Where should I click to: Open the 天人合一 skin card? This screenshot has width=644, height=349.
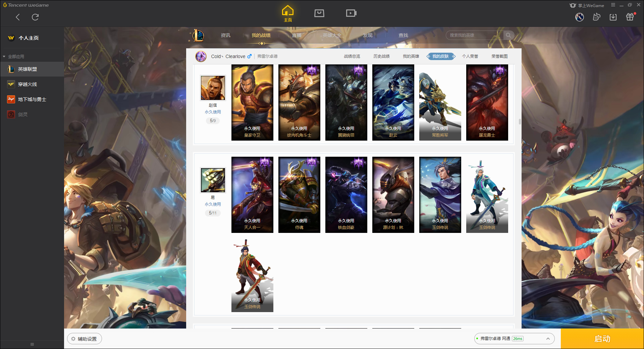tap(252, 195)
